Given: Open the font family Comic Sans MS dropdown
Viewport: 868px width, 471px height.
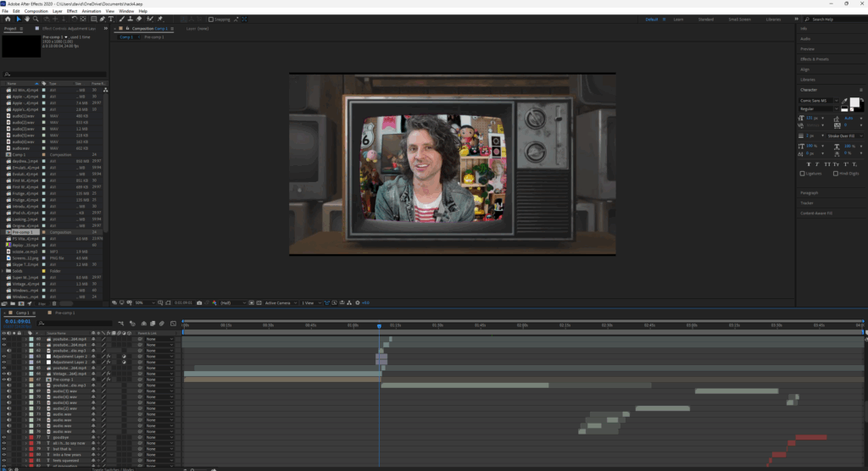Looking at the screenshot, I should click(819, 101).
